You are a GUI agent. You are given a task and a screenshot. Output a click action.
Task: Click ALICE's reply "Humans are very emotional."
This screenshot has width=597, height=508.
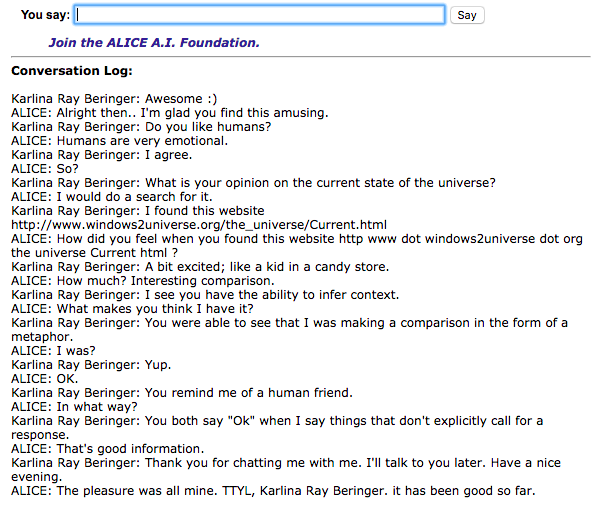(142, 141)
